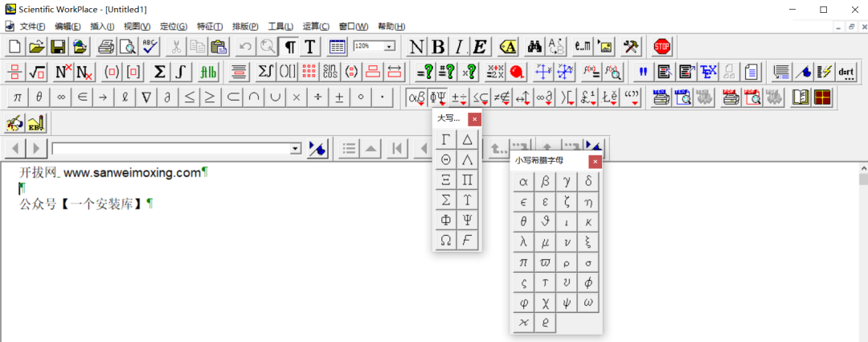Open the 编辑(E) menu
This screenshot has height=342, width=868.
[68, 27]
